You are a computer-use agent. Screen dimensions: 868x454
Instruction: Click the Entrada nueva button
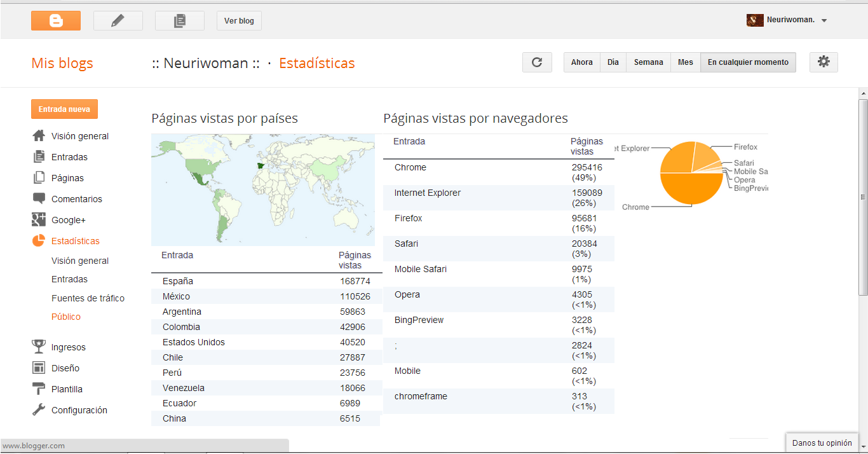pyautogui.click(x=64, y=109)
